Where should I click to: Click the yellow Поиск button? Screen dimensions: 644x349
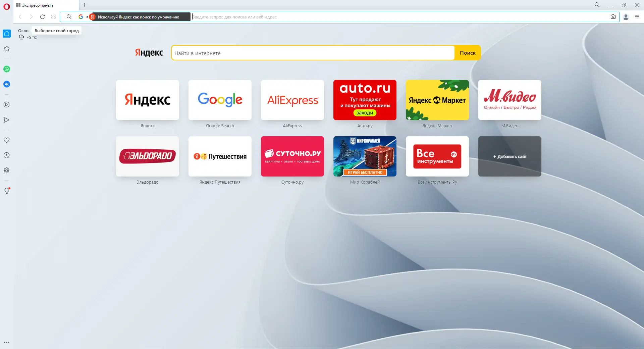[468, 53]
